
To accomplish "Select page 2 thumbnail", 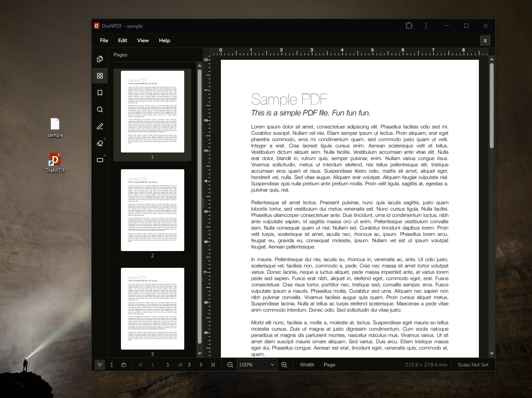I will click(153, 210).
